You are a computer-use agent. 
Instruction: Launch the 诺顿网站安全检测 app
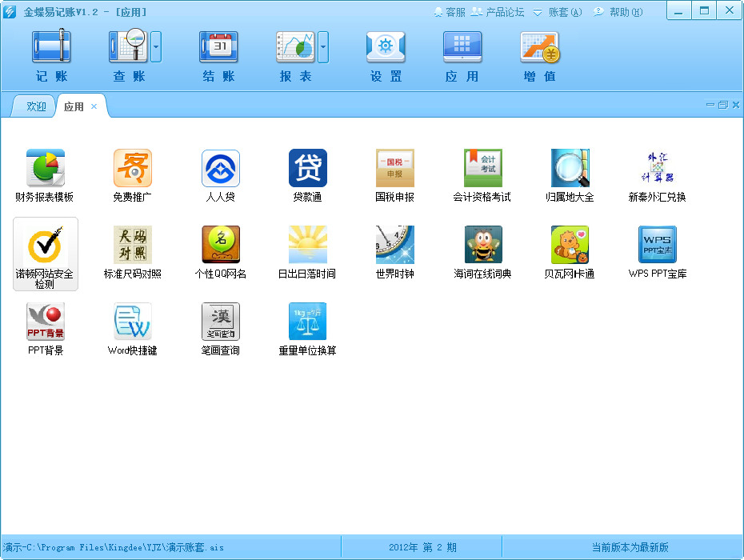(45, 254)
